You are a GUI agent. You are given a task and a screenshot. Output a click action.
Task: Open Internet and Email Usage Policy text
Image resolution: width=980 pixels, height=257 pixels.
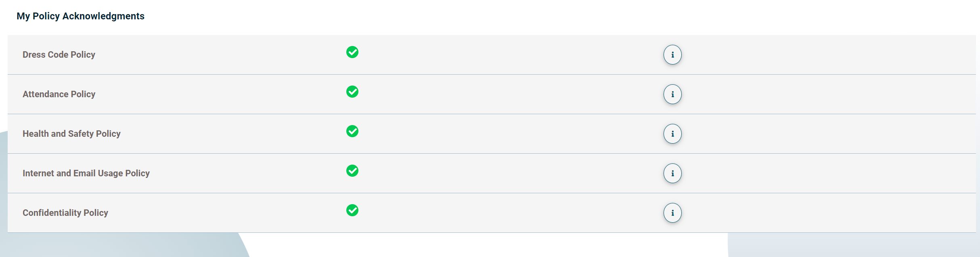[x=86, y=173]
